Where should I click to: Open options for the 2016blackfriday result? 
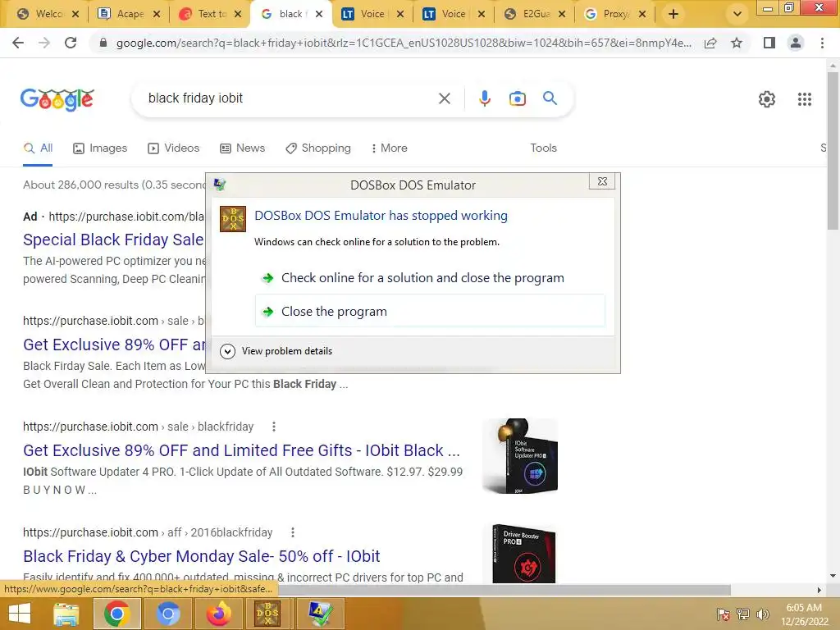click(293, 532)
